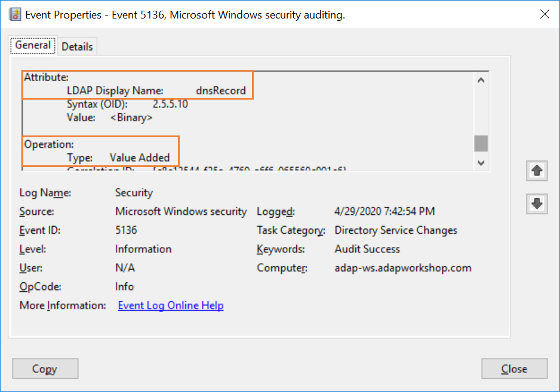Click the Computer value adap-ws.adapworkshop.com
Screen dimensions: 560x392
coord(403,268)
